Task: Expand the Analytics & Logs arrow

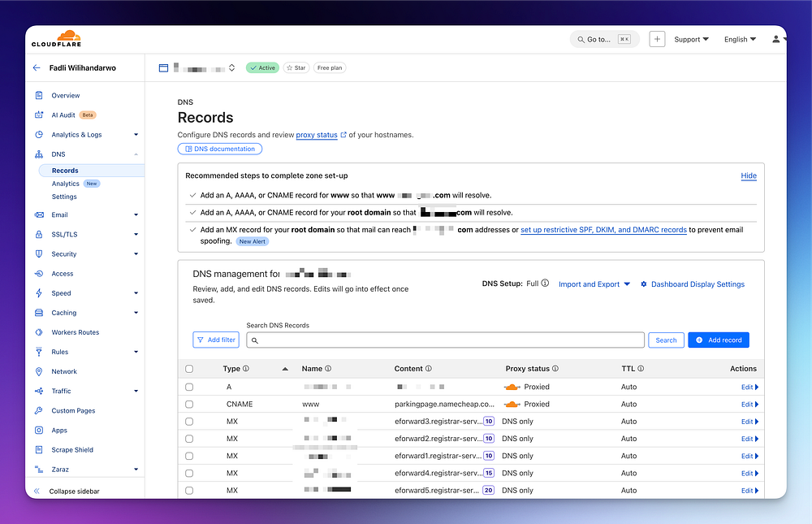Action: [x=136, y=135]
